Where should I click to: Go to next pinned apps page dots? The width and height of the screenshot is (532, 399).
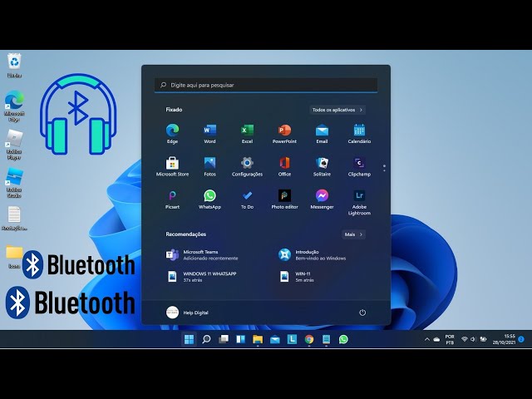384,168
